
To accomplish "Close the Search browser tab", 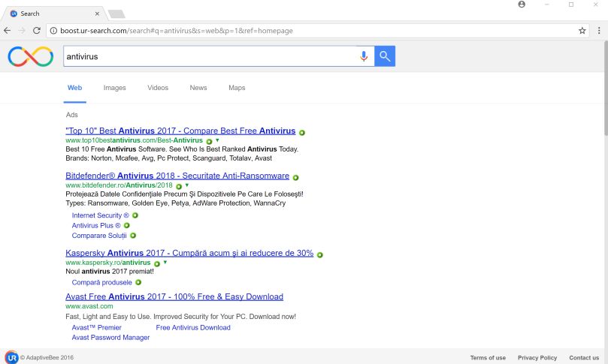I will [97, 14].
